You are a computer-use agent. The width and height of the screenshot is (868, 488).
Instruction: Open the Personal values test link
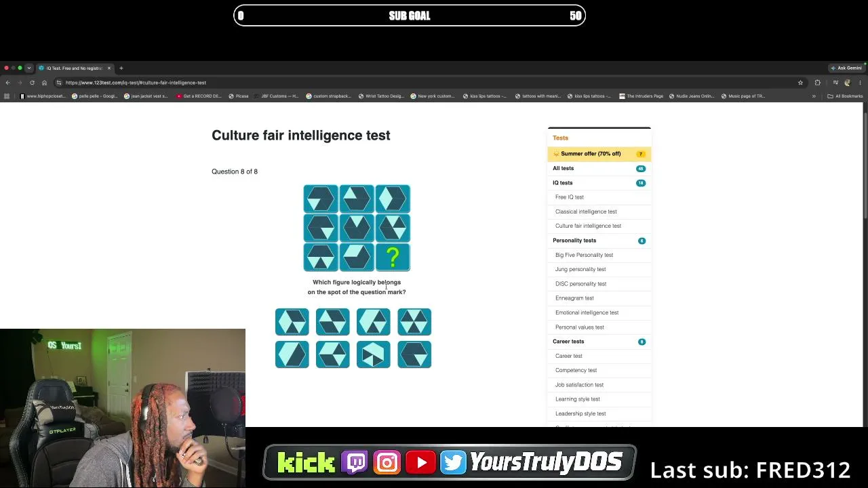tap(580, 327)
